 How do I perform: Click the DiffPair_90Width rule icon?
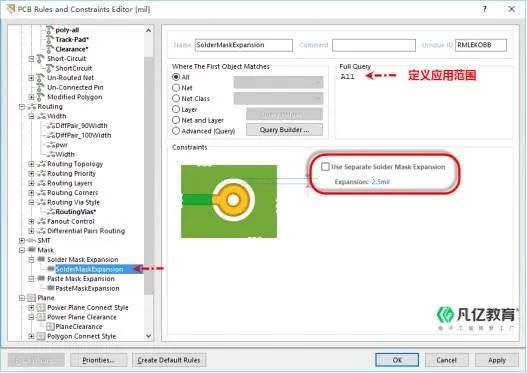(x=51, y=126)
